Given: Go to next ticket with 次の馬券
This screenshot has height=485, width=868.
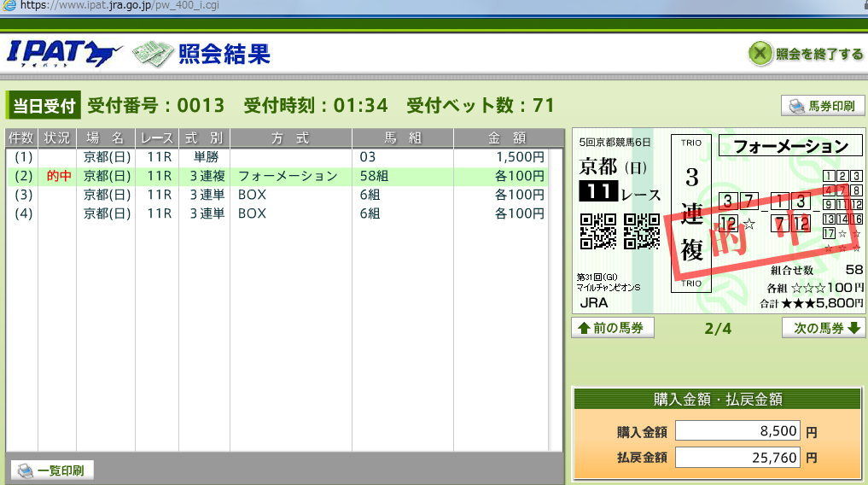Looking at the screenshot, I should pos(824,328).
